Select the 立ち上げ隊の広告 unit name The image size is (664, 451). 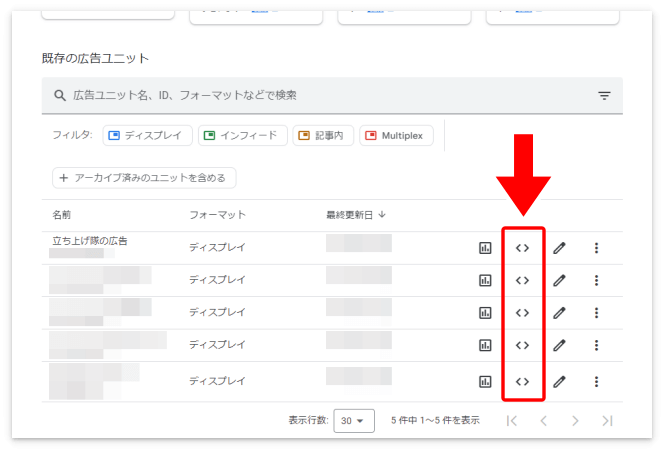coord(90,241)
